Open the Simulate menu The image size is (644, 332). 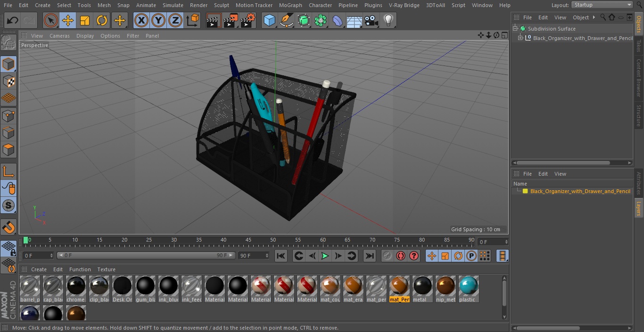point(173,5)
